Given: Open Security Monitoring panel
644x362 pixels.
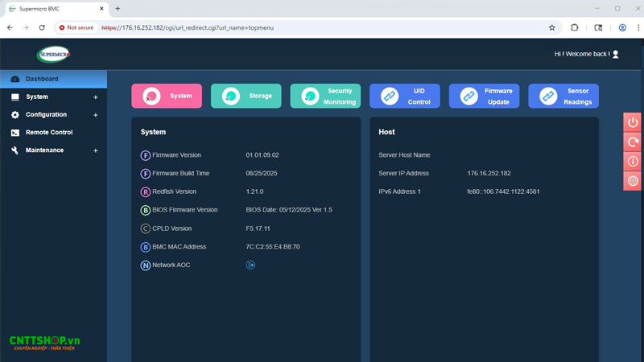Looking at the screenshot, I should 325,96.
